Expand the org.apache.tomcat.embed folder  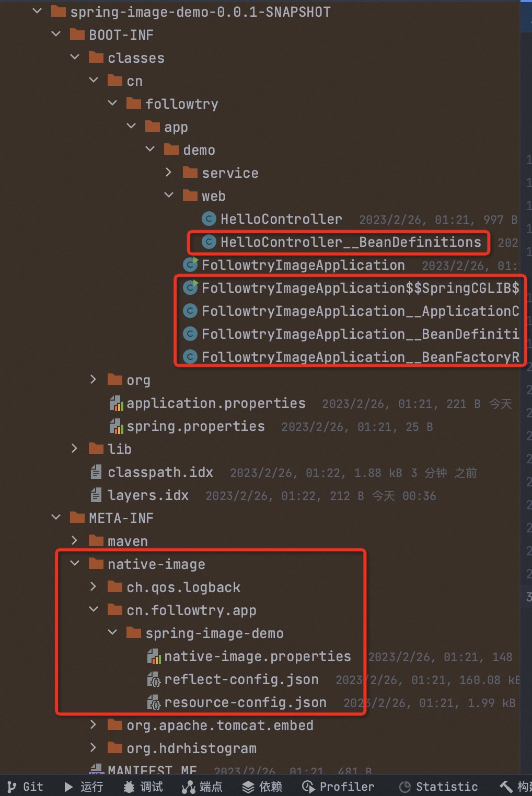(x=93, y=724)
